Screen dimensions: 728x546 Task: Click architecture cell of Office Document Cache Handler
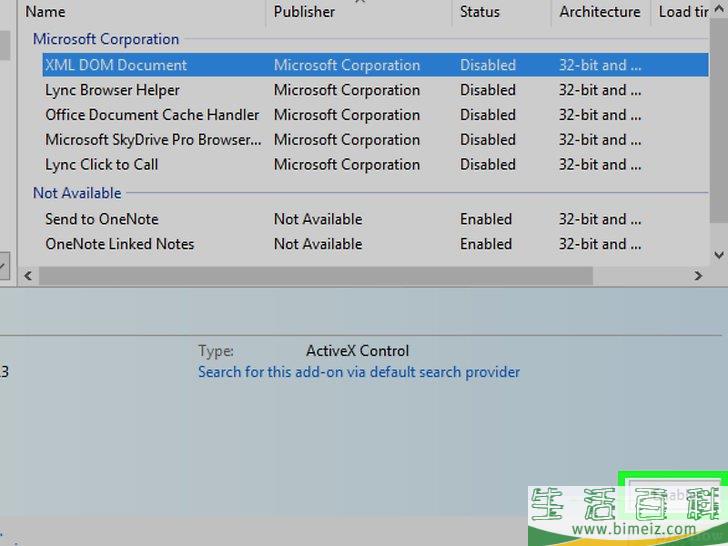coord(600,115)
